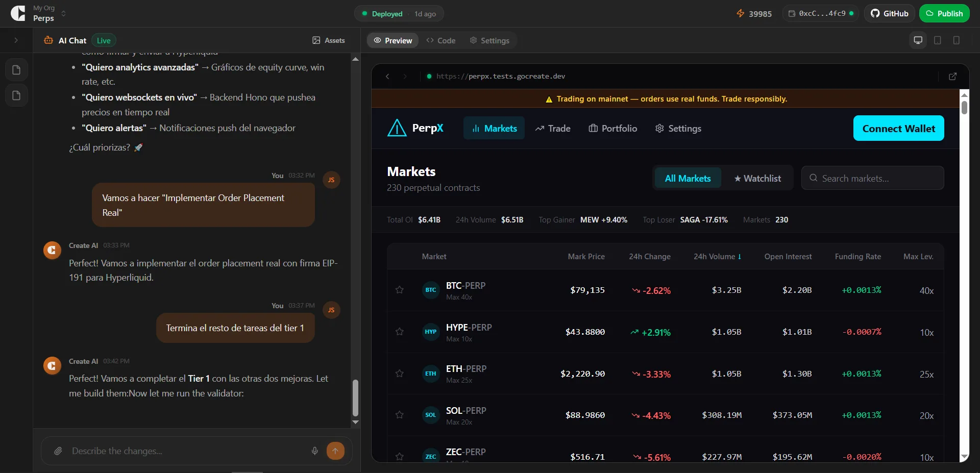Viewport: 980px width, 473px height.
Task: Sort by Mark Price column
Action: pyautogui.click(x=586, y=257)
